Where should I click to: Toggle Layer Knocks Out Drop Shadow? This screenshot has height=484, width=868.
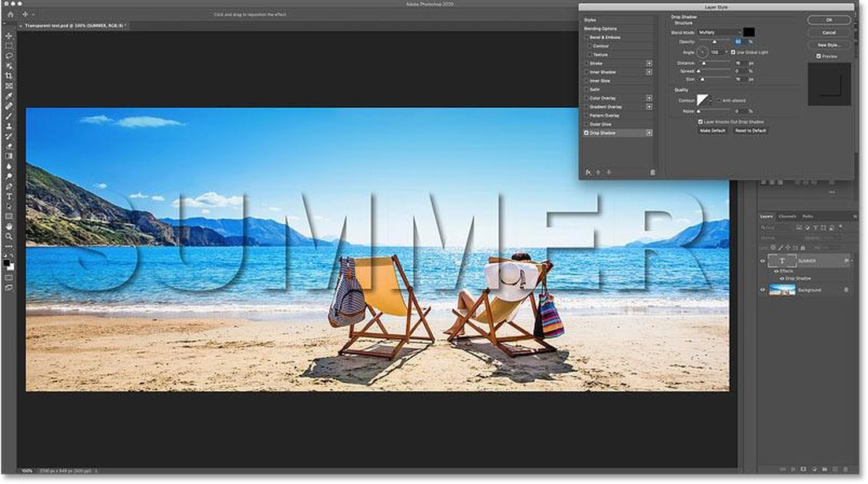tap(700, 122)
